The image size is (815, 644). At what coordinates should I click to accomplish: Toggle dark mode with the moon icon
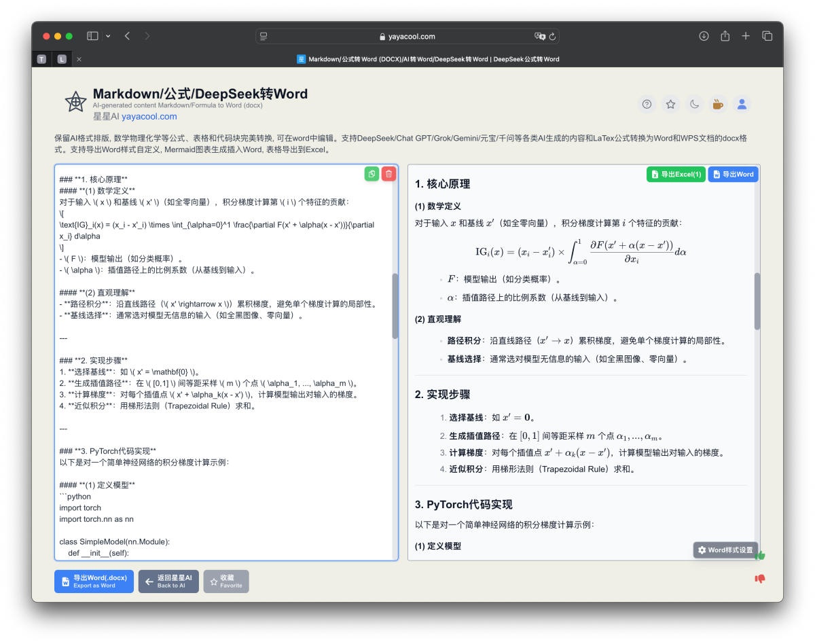coord(694,104)
